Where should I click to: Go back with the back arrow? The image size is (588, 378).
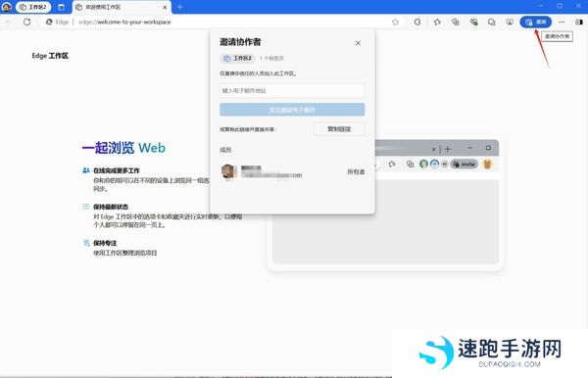tap(9, 23)
